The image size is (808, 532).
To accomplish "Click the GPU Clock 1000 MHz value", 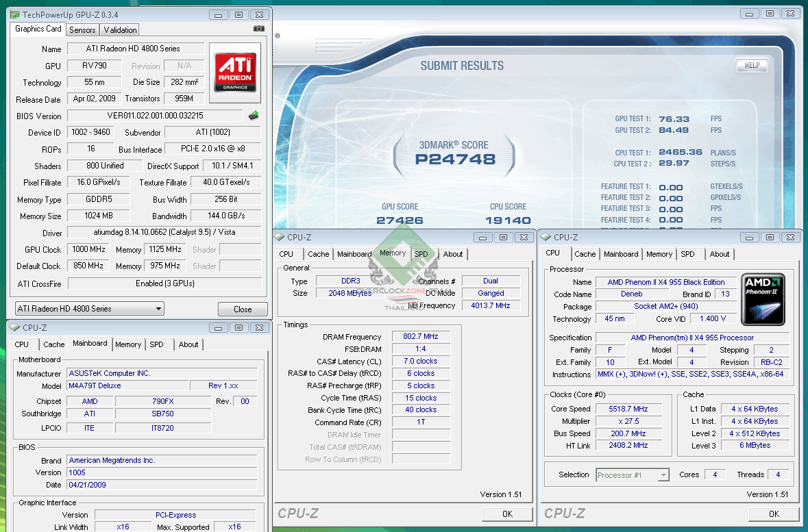I will pos(88,249).
